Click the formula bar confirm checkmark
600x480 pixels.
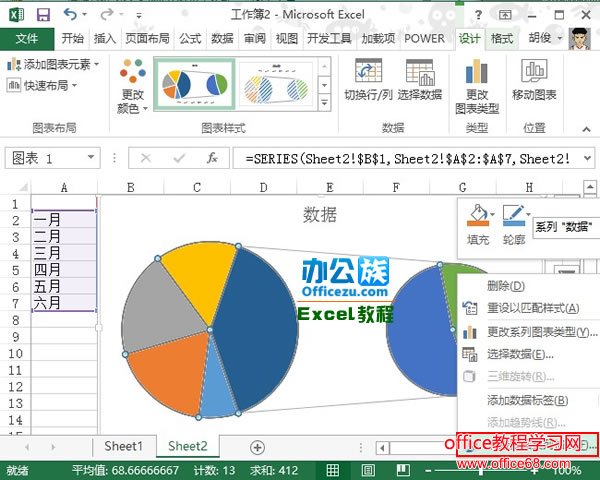(x=179, y=158)
